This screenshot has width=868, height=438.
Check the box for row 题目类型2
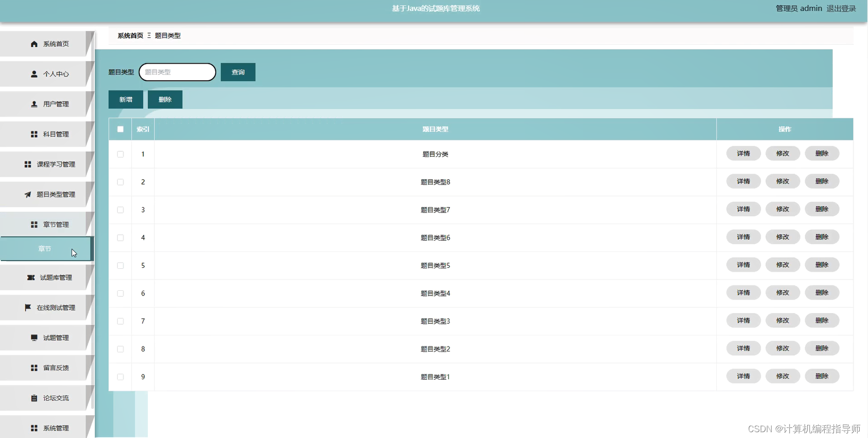(x=121, y=349)
